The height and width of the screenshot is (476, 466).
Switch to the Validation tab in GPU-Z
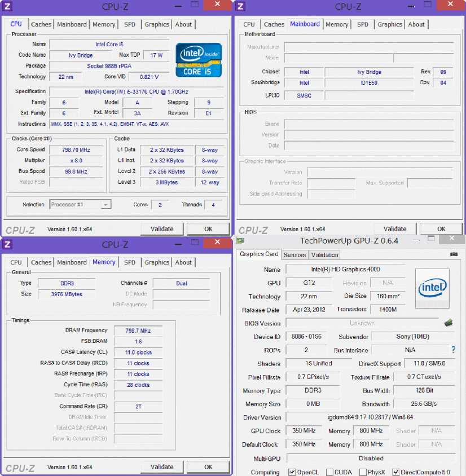click(324, 255)
